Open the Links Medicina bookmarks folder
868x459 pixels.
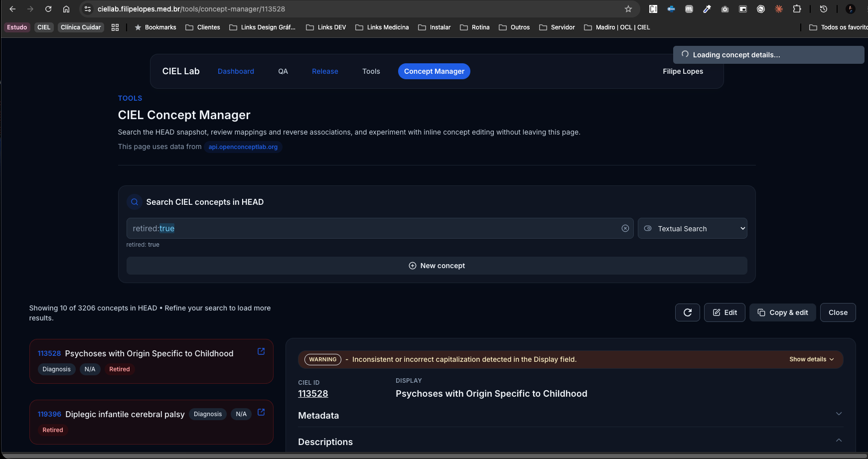pos(382,27)
